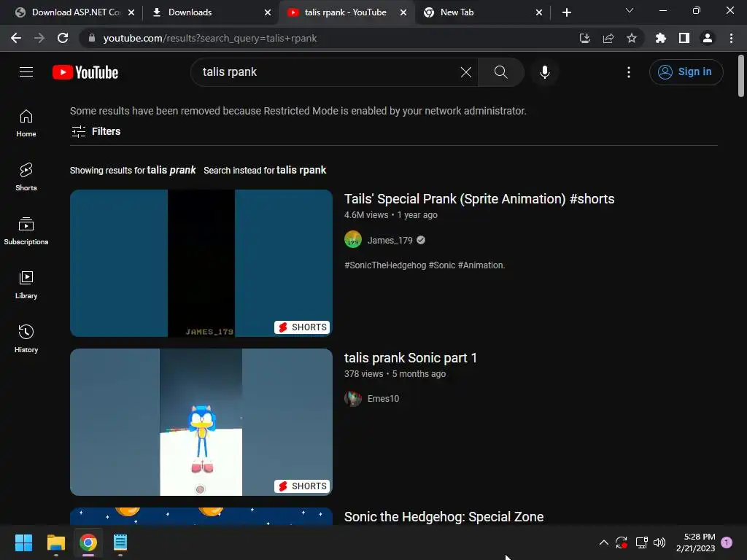Open the YouTube hamburger guide menu

pos(26,72)
